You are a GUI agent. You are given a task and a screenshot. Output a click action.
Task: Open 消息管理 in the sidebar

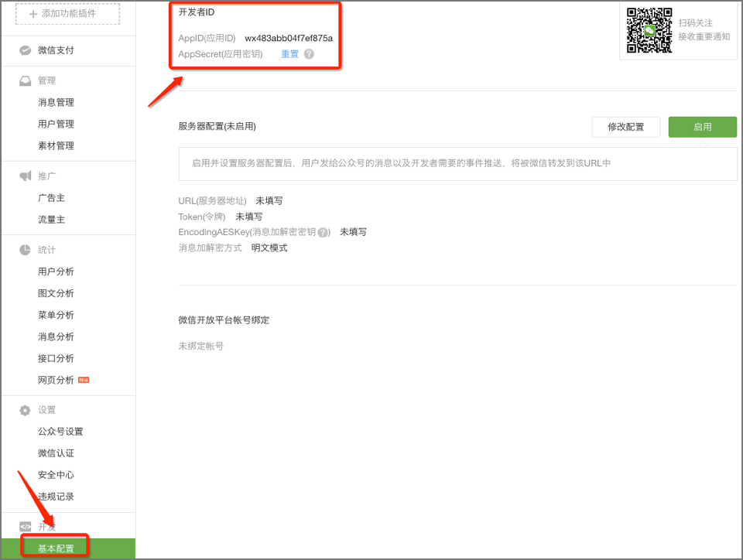pyautogui.click(x=56, y=102)
